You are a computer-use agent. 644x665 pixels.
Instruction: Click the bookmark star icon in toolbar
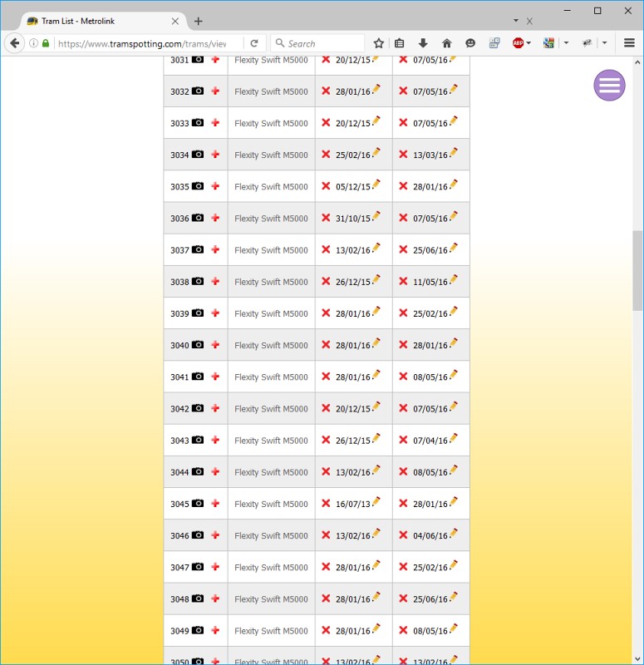click(379, 43)
